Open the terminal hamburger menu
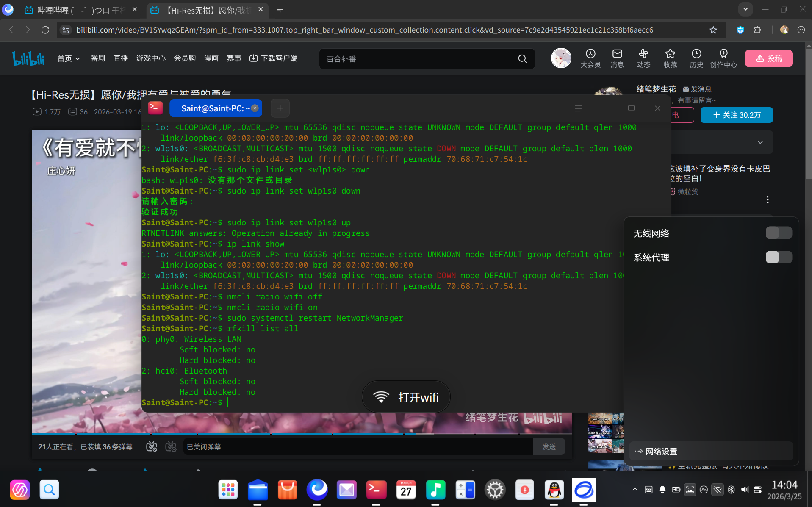Screen dimensions: 812x507 [x=578, y=108]
